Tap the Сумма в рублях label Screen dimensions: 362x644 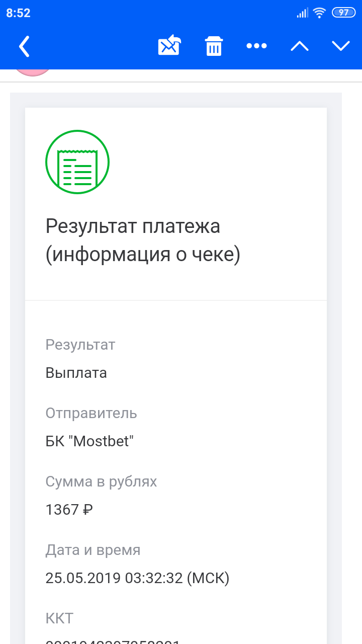pyautogui.click(x=101, y=482)
